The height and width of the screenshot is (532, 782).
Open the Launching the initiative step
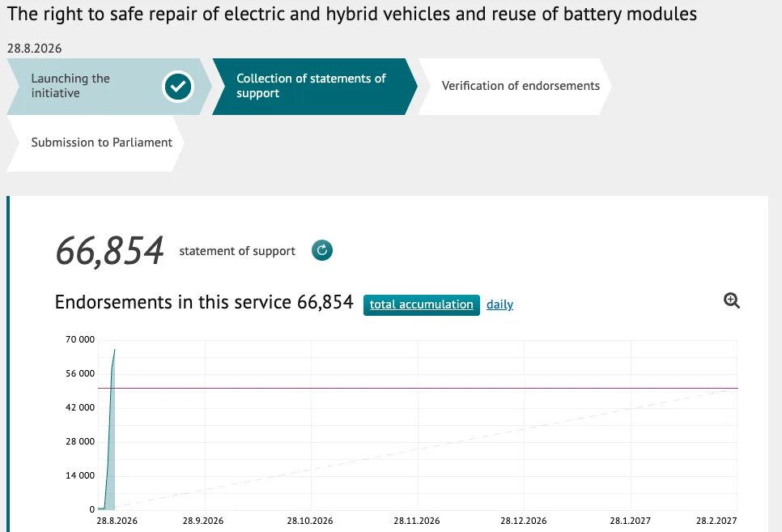[108, 87]
